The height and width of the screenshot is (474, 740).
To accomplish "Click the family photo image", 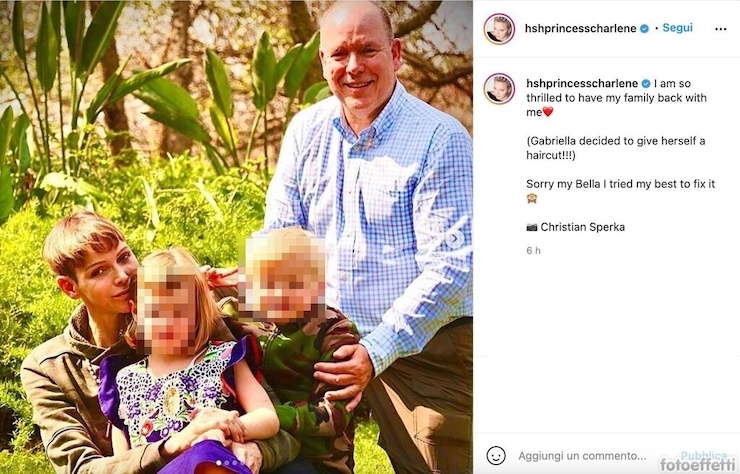I will (236, 237).
